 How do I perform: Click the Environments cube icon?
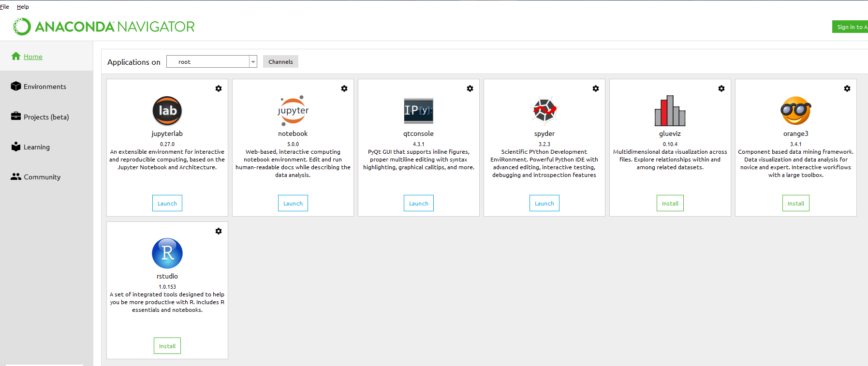[x=16, y=86]
